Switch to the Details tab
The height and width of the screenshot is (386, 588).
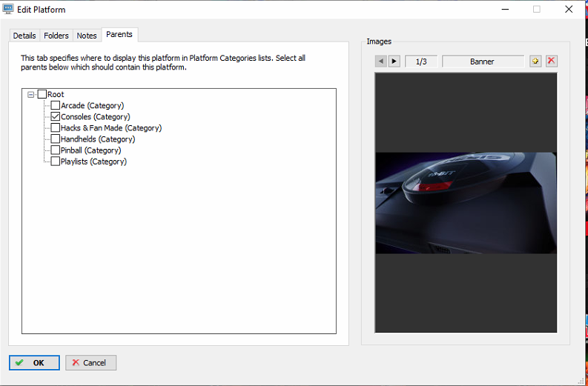24,36
